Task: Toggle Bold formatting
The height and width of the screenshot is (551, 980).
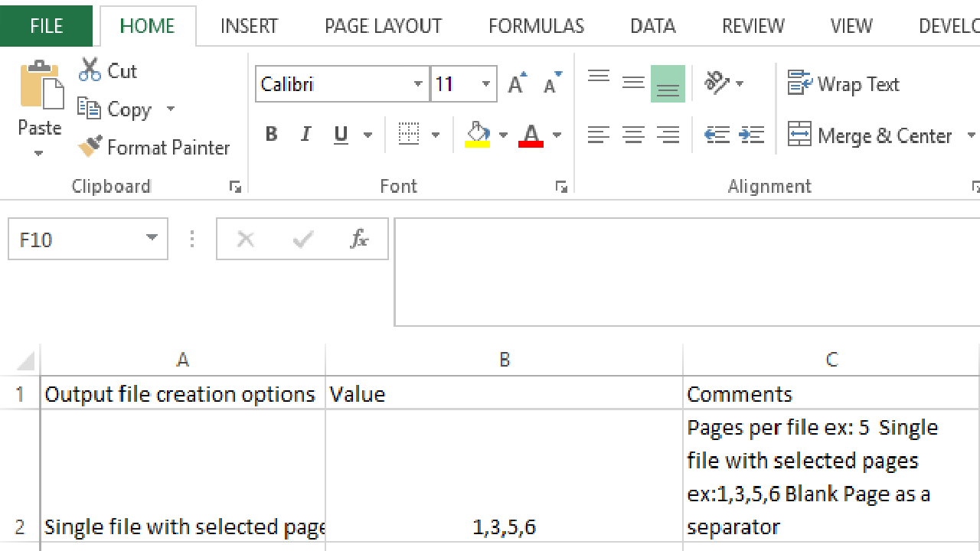Action: (x=271, y=135)
